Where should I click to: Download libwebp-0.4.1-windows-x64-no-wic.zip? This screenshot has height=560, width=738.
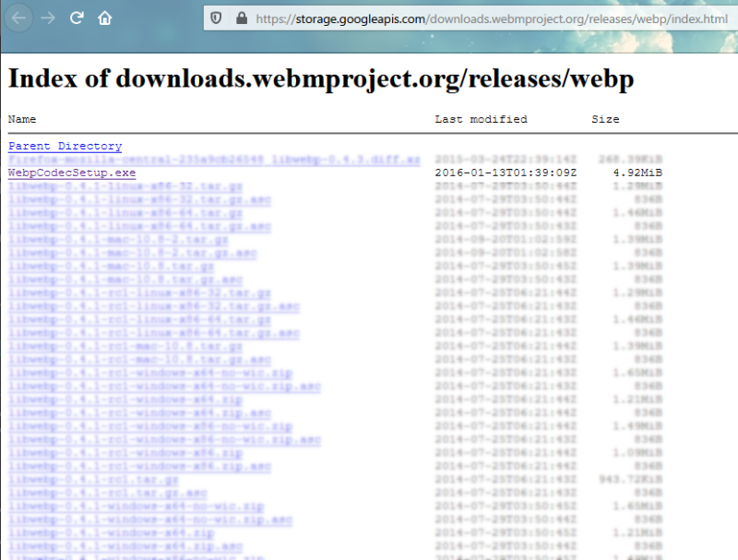point(136,506)
